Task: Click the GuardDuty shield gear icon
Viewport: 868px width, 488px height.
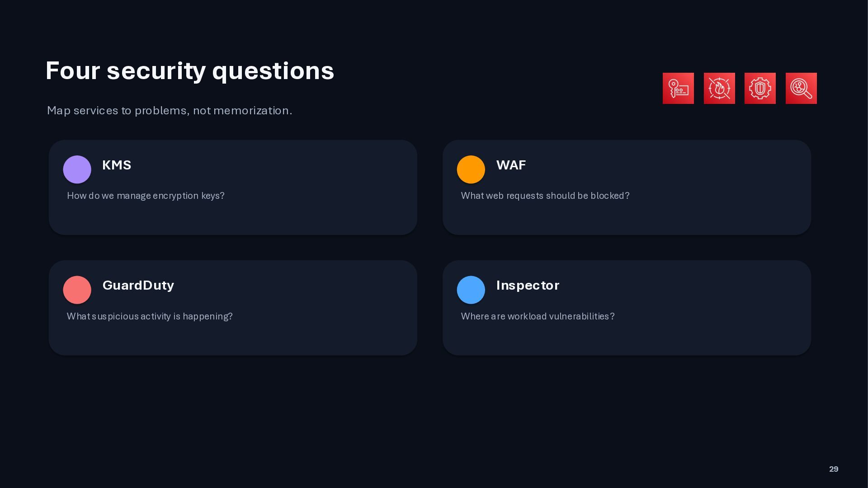Action: point(760,88)
